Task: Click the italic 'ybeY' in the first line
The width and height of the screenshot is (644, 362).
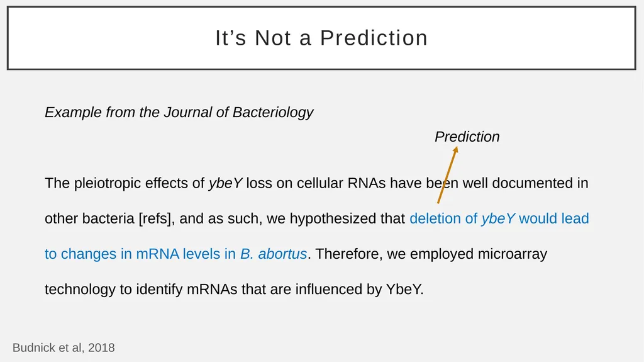Action: pyautogui.click(x=226, y=183)
